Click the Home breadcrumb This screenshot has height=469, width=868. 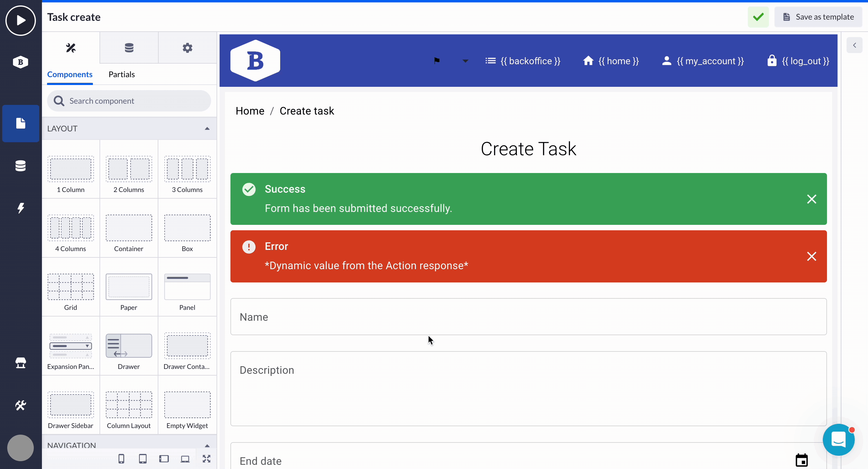pyautogui.click(x=250, y=111)
